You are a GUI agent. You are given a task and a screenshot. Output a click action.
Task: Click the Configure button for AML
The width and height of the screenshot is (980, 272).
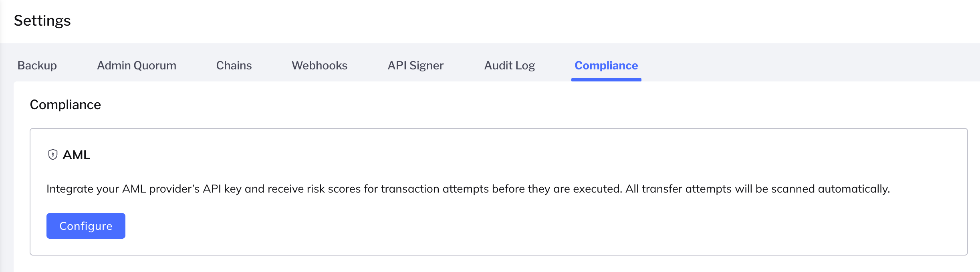click(86, 226)
